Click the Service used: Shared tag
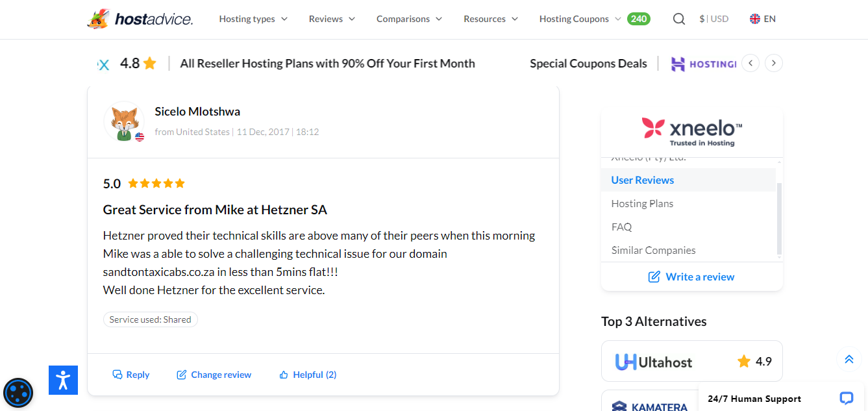 point(151,319)
